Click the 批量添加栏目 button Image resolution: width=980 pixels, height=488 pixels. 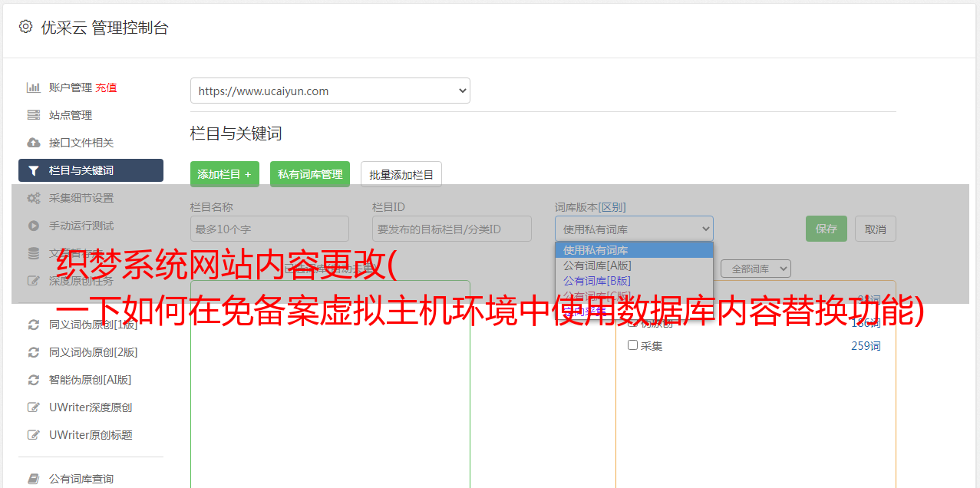click(x=401, y=174)
